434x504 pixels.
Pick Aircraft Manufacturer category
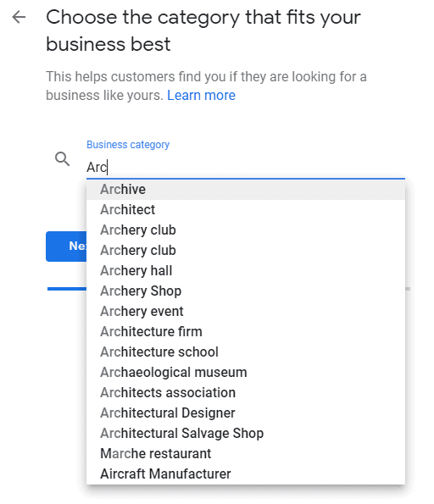pyautogui.click(x=246, y=474)
